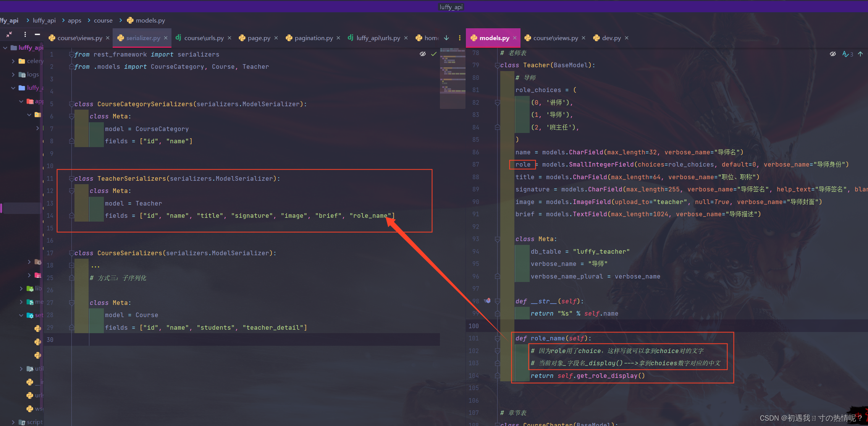This screenshot has width=868, height=426.
Task: Switch to dev.py tab
Action: (x=611, y=38)
